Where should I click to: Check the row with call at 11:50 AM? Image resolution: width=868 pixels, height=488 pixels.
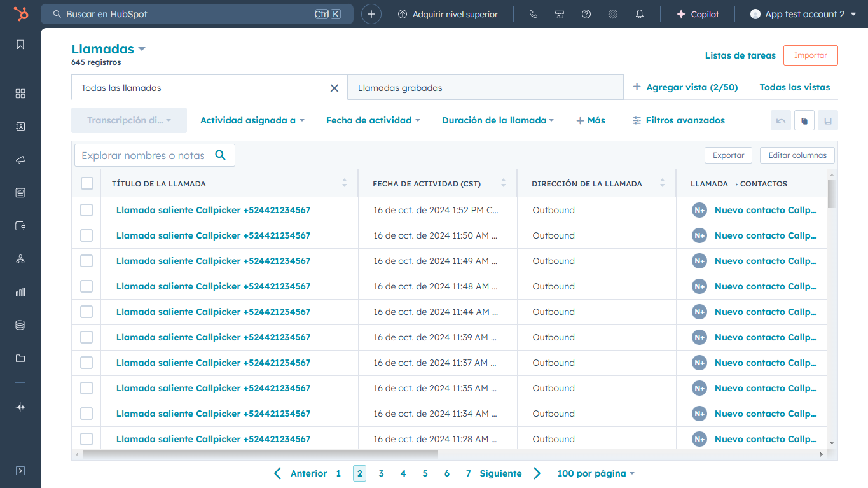click(86, 235)
